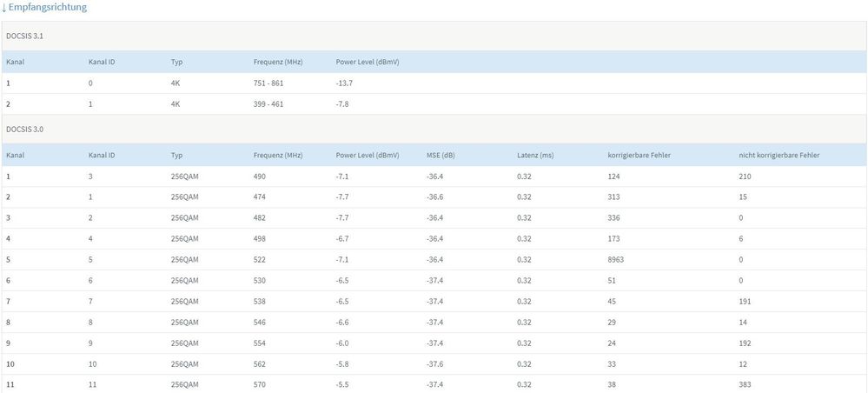Click uncorrectable errors value 14

coord(742,322)
